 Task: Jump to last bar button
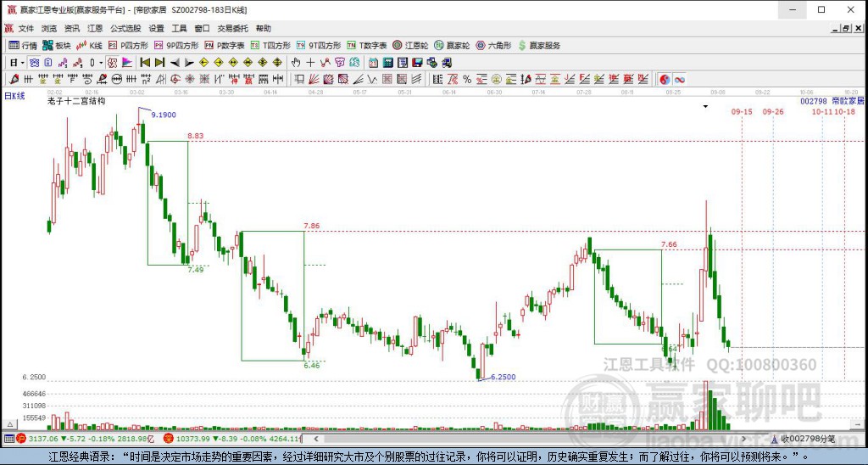pyautogui.click(x=159, y=63)
